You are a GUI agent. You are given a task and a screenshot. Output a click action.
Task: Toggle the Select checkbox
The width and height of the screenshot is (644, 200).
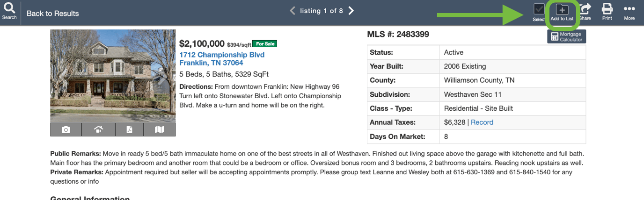[x=539, y=10]
